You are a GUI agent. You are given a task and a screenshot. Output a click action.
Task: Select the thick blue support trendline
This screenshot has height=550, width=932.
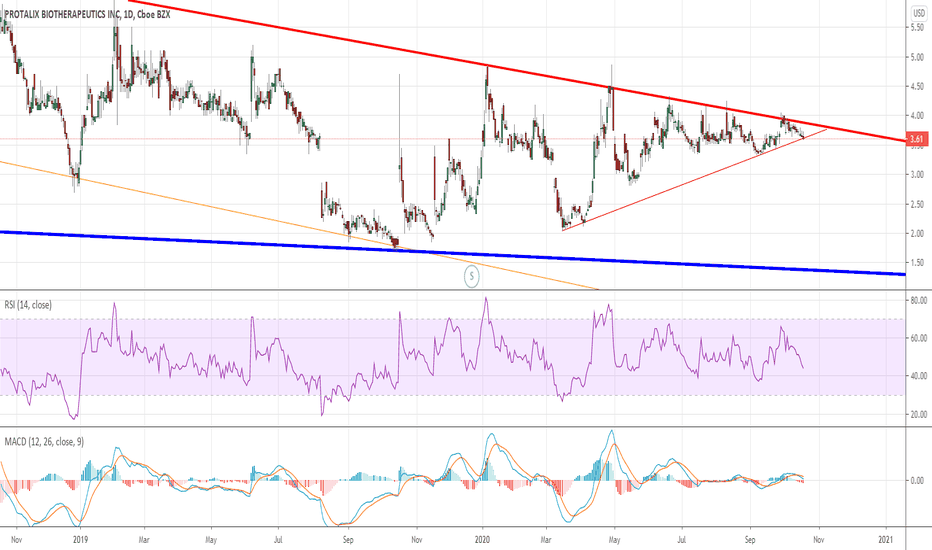coord(452,253)
